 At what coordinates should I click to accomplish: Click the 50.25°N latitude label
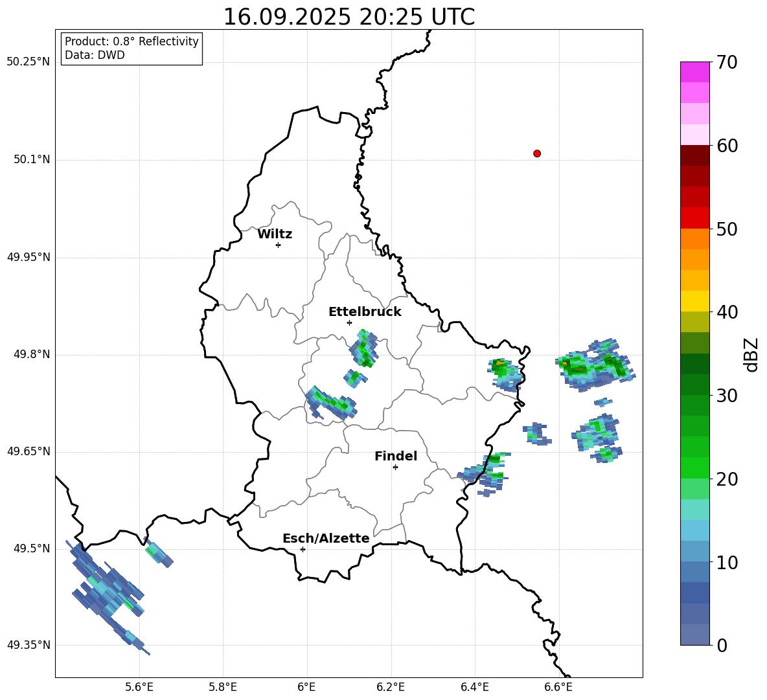pyautogui.click(x=29, y=62)
